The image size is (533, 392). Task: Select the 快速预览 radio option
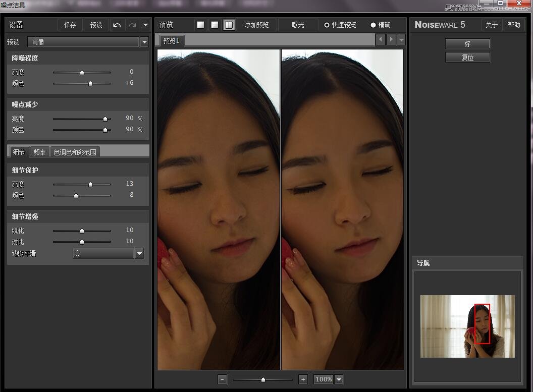(x=327, y=25)
